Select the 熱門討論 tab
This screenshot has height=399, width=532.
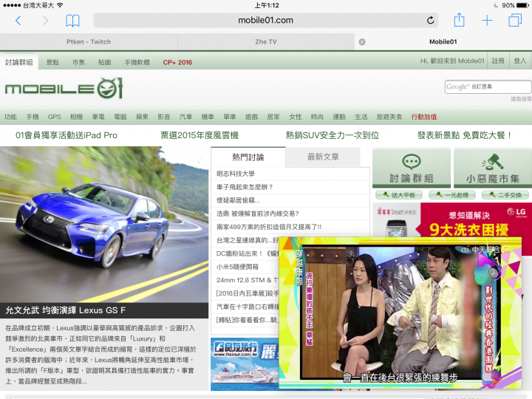(248, 157)
